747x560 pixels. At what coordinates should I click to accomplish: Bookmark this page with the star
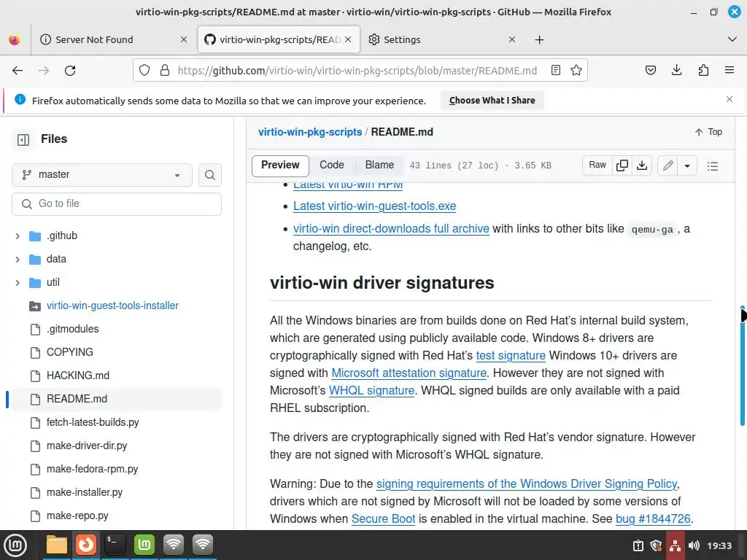pyautogui.click(x=576, y=71)
